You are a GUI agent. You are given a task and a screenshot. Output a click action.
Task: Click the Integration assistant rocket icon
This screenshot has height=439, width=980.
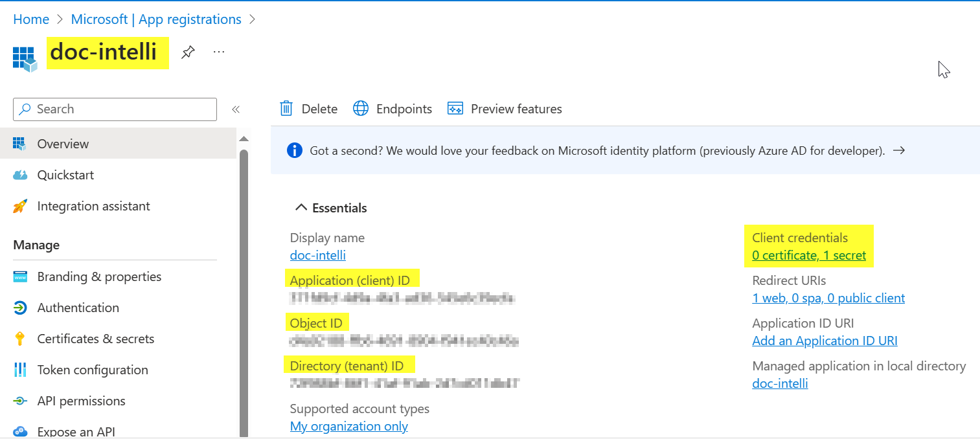[20, 206]
